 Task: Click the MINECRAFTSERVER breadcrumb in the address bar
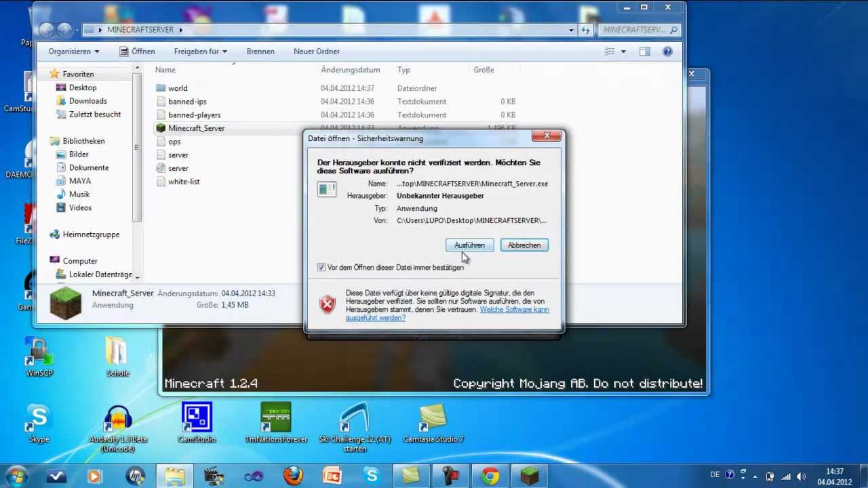coord(140,30)
